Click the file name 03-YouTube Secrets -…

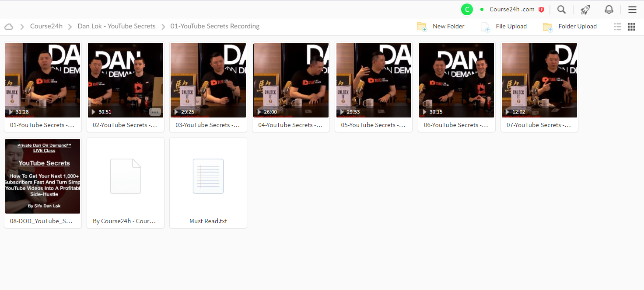pos(207,125)
